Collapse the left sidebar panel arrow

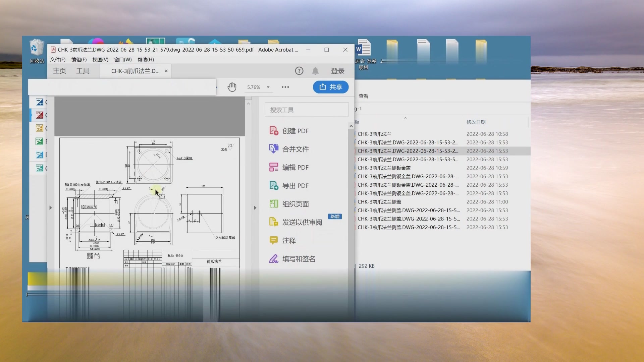coord(50,207)
